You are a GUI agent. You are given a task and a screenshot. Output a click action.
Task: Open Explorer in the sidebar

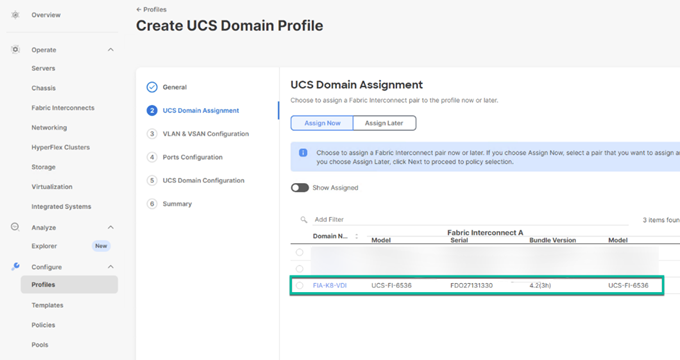pyautogui.click(x=44, y=246)
